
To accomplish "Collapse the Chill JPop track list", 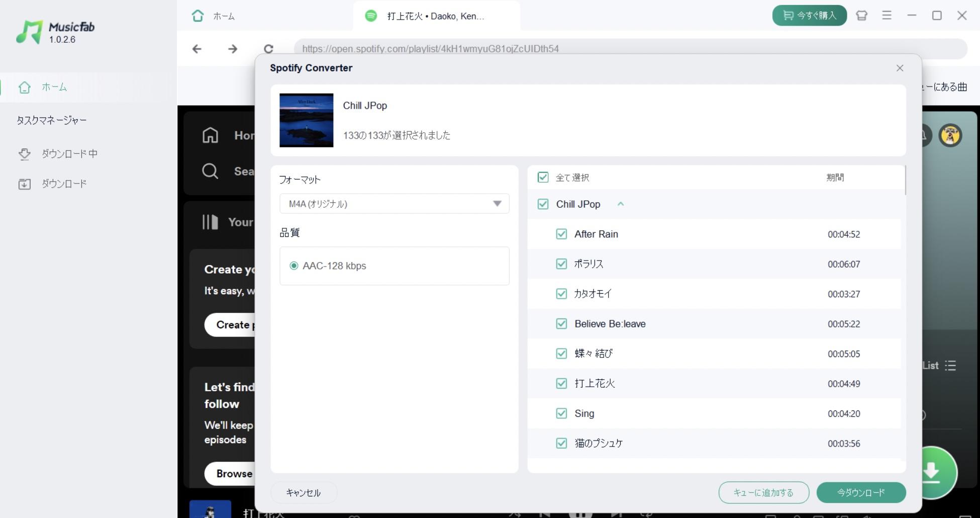I will 620,204.
